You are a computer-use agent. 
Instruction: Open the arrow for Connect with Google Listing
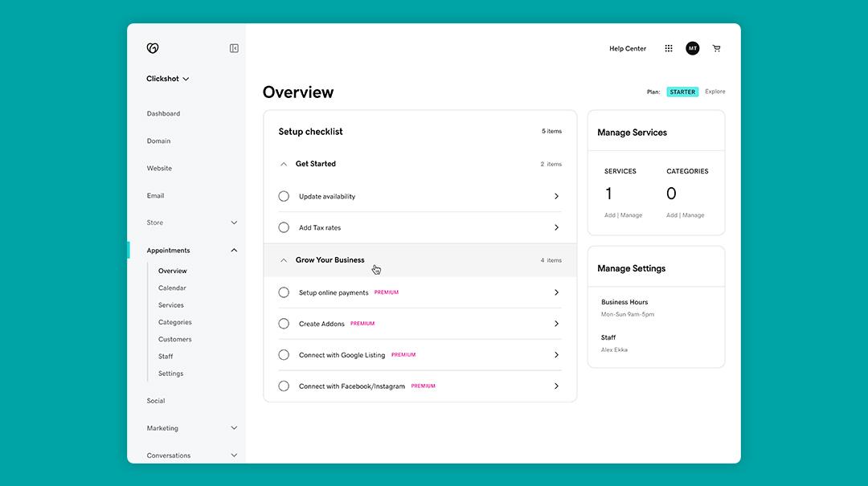556,354
